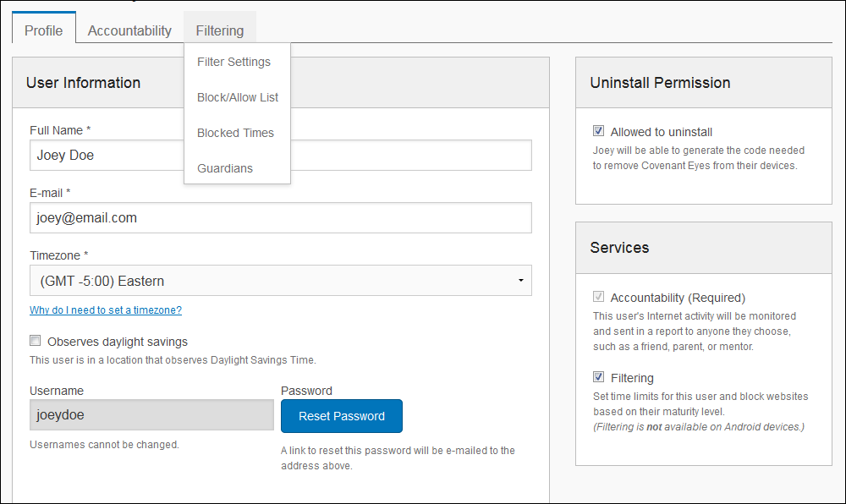The width and height of the screenshot is (846, 504).
Task: Select Guardians in the Filtering menu
Action: click(x=225, y=168)
